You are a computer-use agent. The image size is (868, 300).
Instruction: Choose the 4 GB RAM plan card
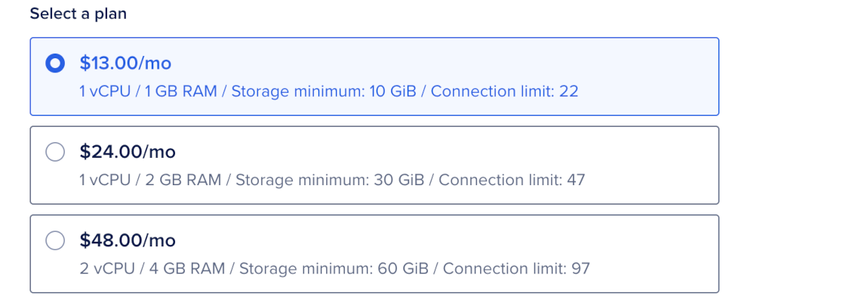374,254
